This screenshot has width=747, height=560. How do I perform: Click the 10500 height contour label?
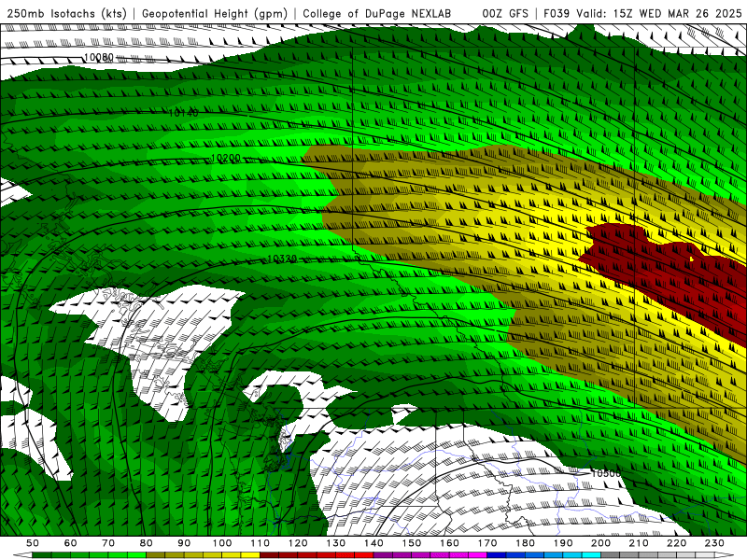606,473
